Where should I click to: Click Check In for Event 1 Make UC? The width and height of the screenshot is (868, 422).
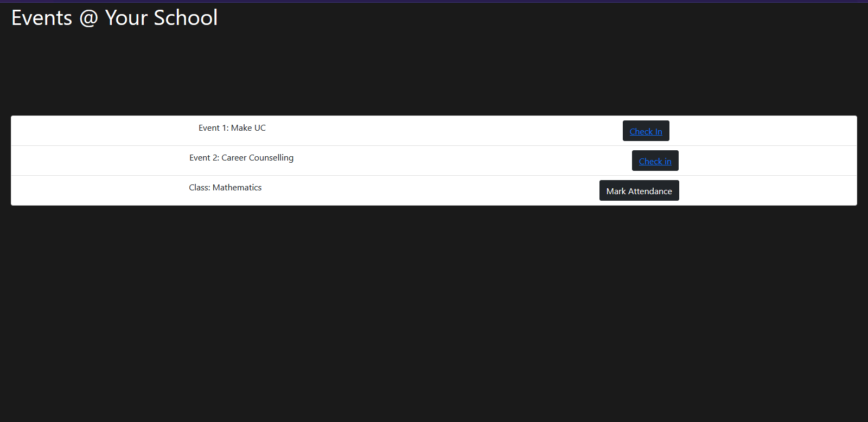[x=646, y=131]
